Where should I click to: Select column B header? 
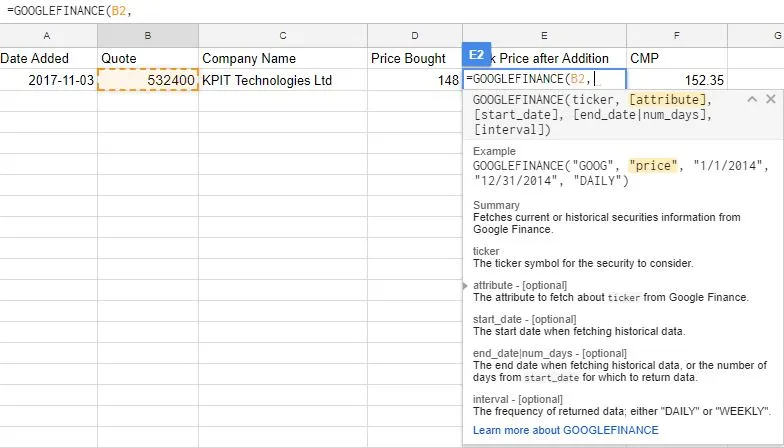148,36
